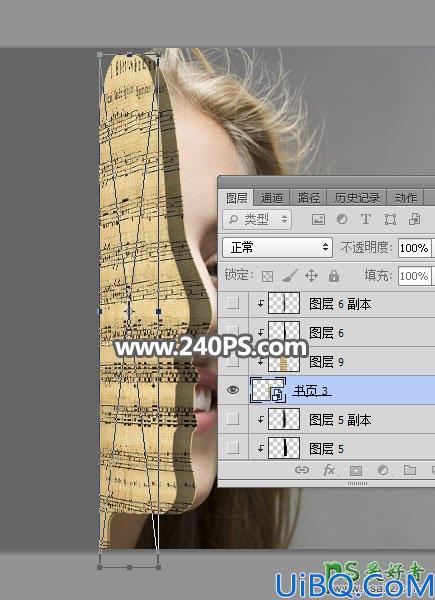This screenshot has width=435, height=600.
Task: Open the fx layer style icon
Action: [x=329, y=470]
